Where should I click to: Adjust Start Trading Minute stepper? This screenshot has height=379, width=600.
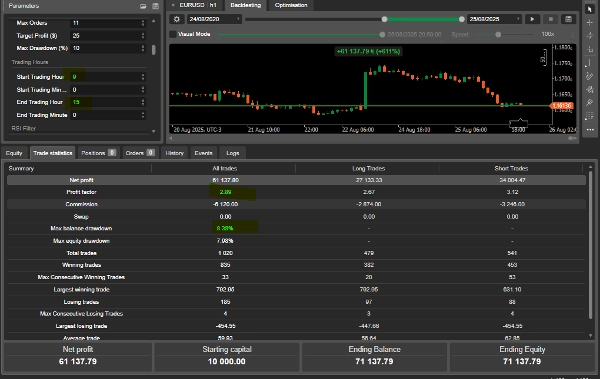[x=143, y=90]
